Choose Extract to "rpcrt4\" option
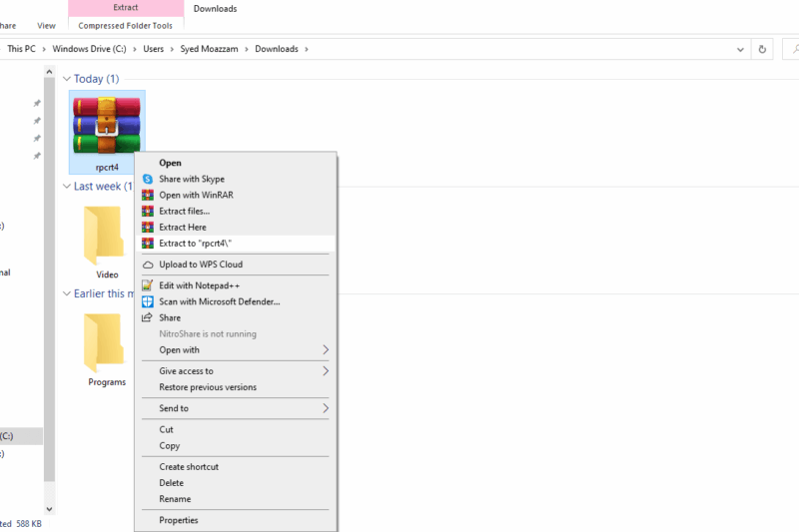Image resolution: width=799 pixels, height=532 pixels. (x=236, y=244)
